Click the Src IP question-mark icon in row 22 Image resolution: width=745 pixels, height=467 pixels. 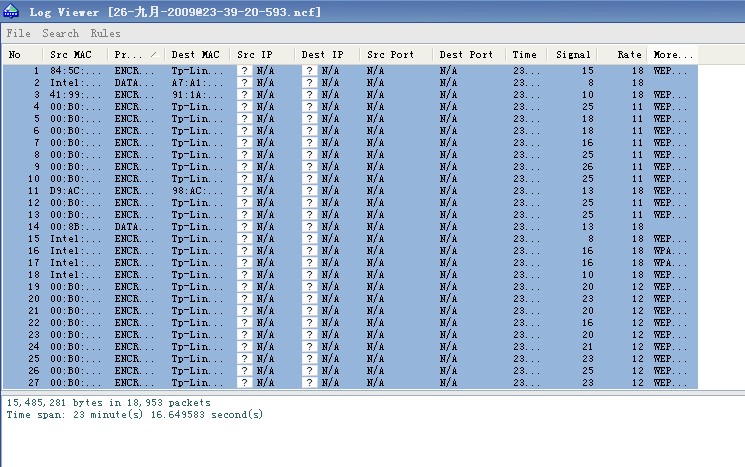coord(245,323)
